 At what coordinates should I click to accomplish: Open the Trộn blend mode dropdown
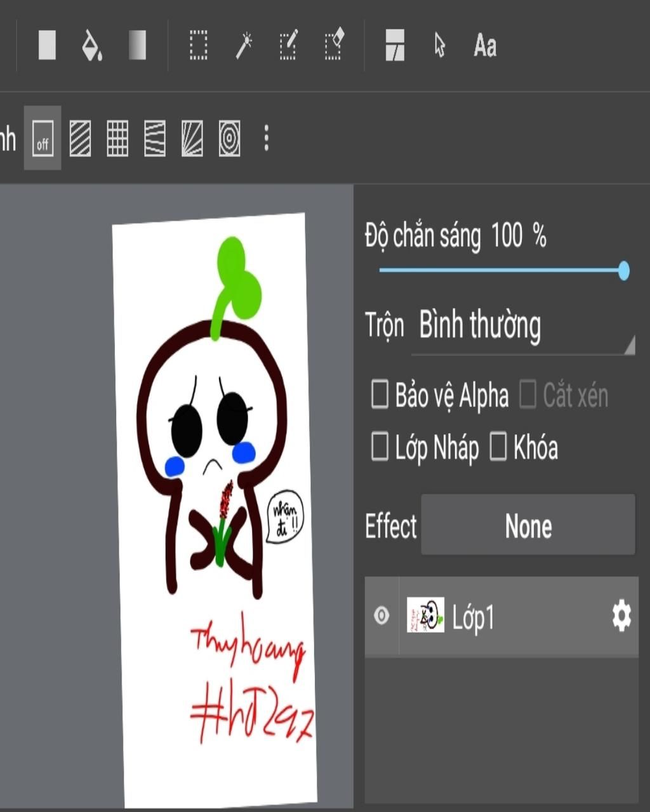point(524,327)
